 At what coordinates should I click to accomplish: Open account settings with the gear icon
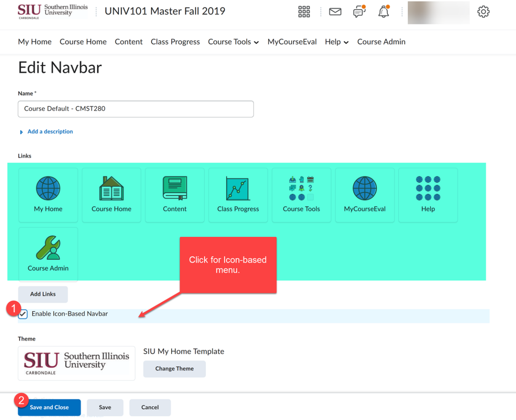[483, 12]
